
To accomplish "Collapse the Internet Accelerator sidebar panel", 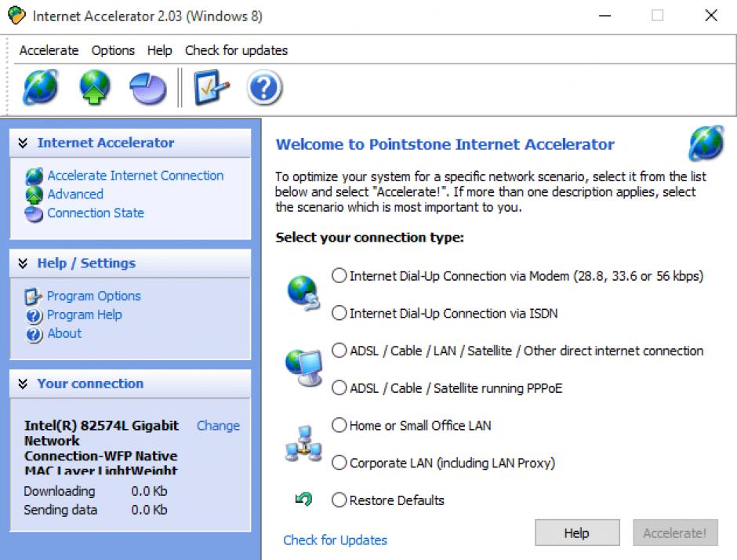I will (23, 143).
